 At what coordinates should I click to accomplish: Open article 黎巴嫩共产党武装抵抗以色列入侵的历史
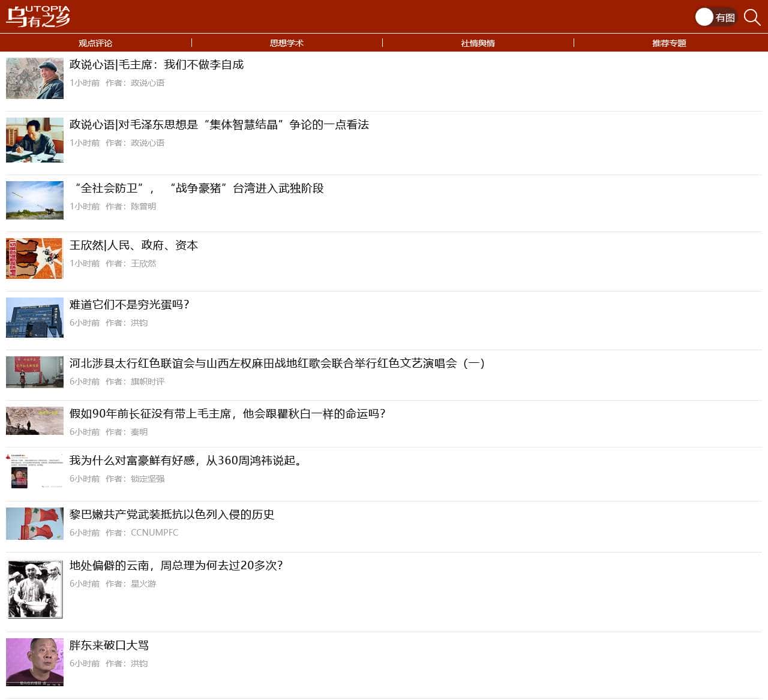click(172, 515)
